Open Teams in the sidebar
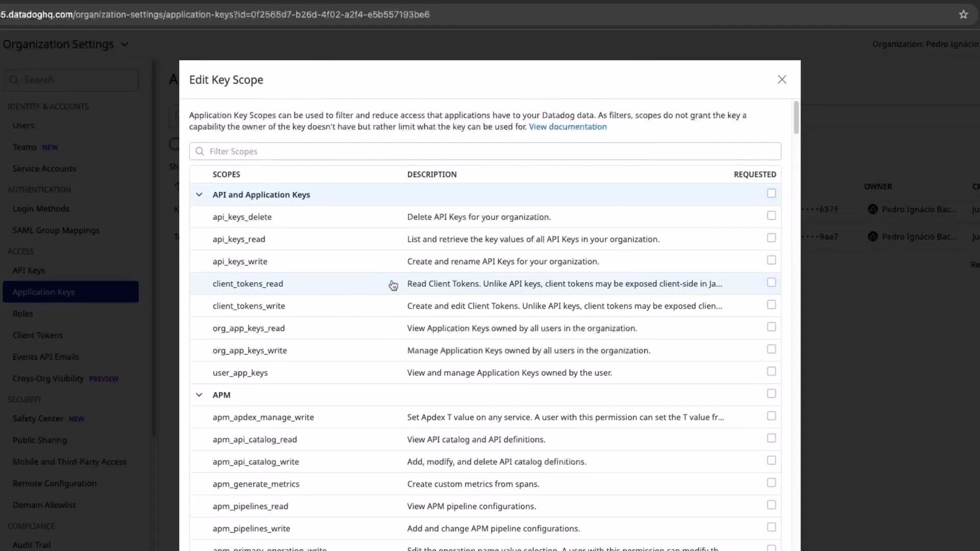This screenshot has width=980, height=551. point(24,147)
